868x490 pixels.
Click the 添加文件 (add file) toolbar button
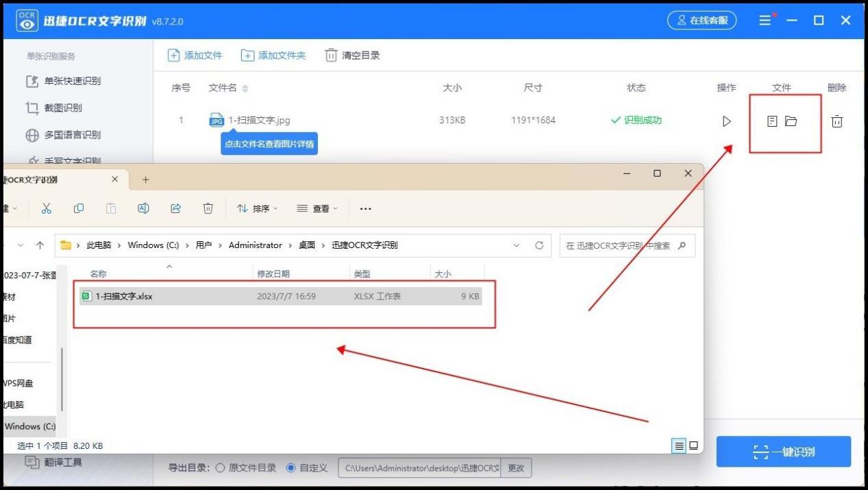195,56
